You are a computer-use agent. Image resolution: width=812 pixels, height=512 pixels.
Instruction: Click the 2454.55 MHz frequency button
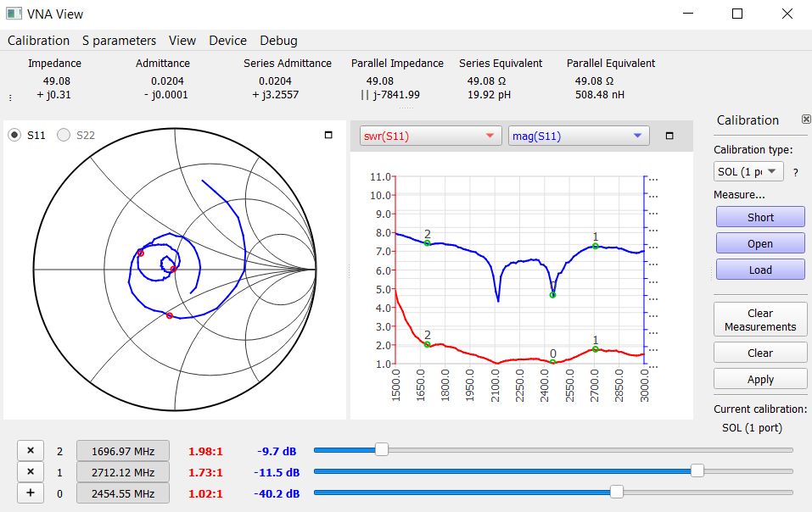(123, 493)
